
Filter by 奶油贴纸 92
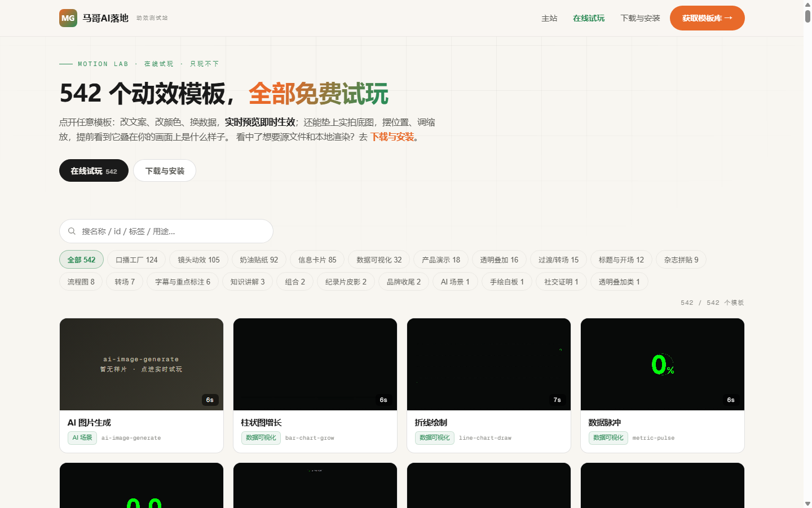pyautogui.click(x=259, y=260)
